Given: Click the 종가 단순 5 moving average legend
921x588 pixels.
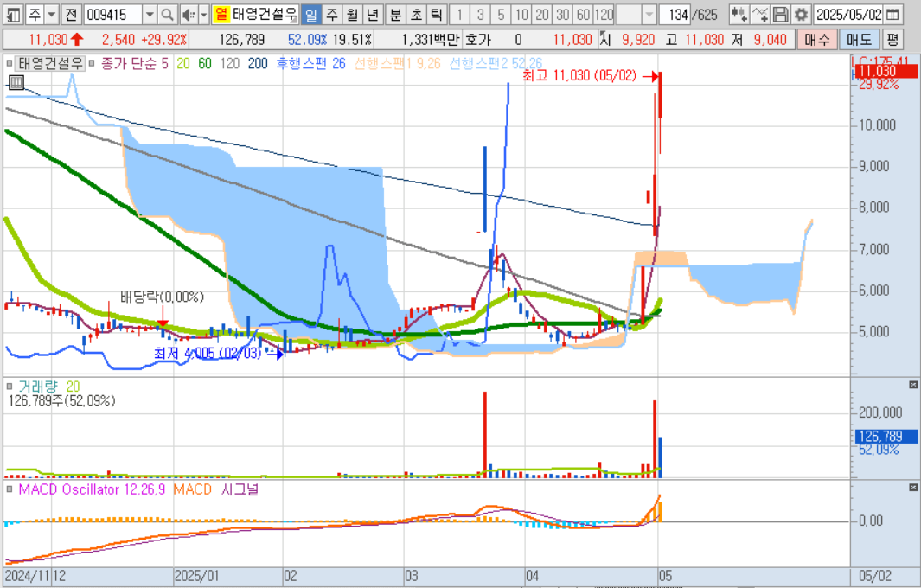Looking at the screenshot, I should pos(135,63).
